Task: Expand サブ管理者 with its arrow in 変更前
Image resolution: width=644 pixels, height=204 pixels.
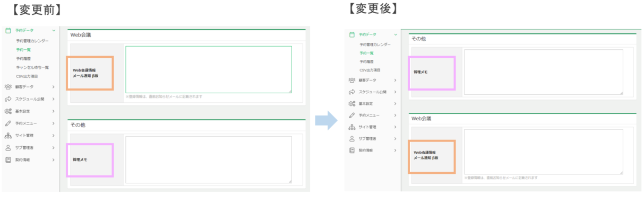Action: tap(54, 148)
